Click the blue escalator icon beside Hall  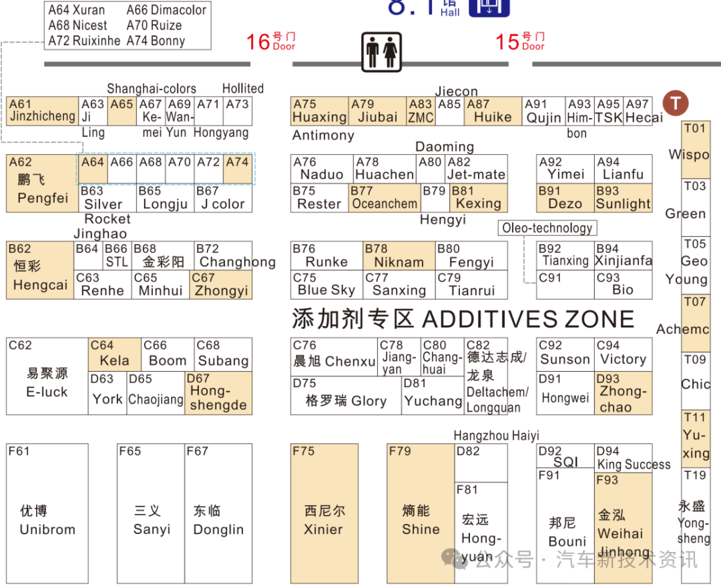[489, 7]
